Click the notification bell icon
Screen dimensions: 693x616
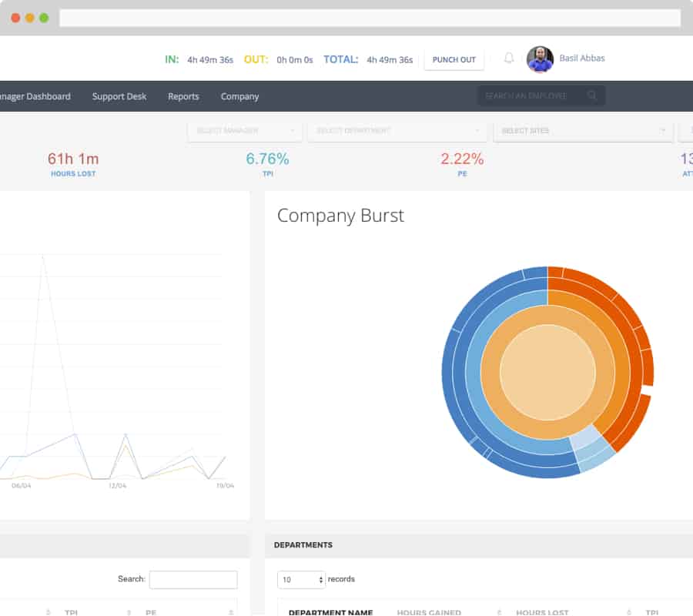[507, 59]
